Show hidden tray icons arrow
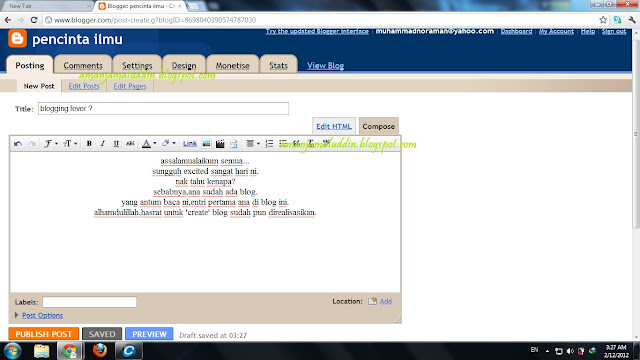The image size is (640, 360). click(547, 351)
